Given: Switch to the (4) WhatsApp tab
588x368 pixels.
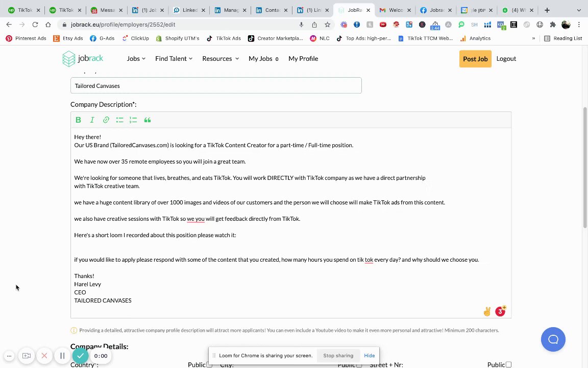Looking at the screenshot, I should click(518, 10).
